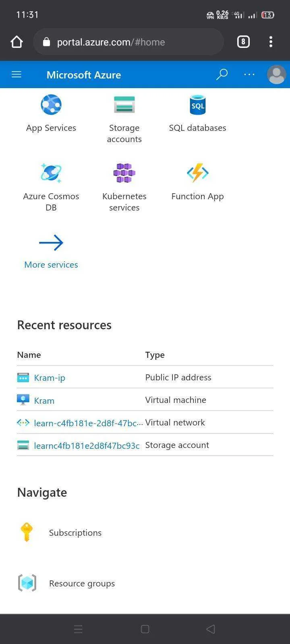Click the Virtual machine type cell

pos(176,400)
